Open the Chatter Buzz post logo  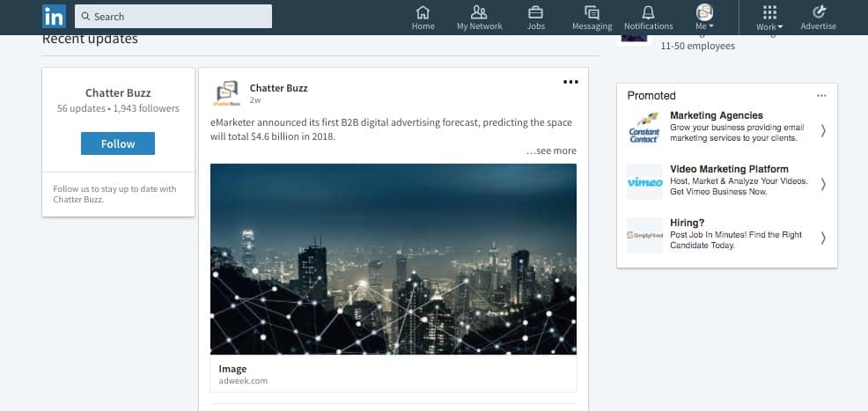[x=227, y=93]
